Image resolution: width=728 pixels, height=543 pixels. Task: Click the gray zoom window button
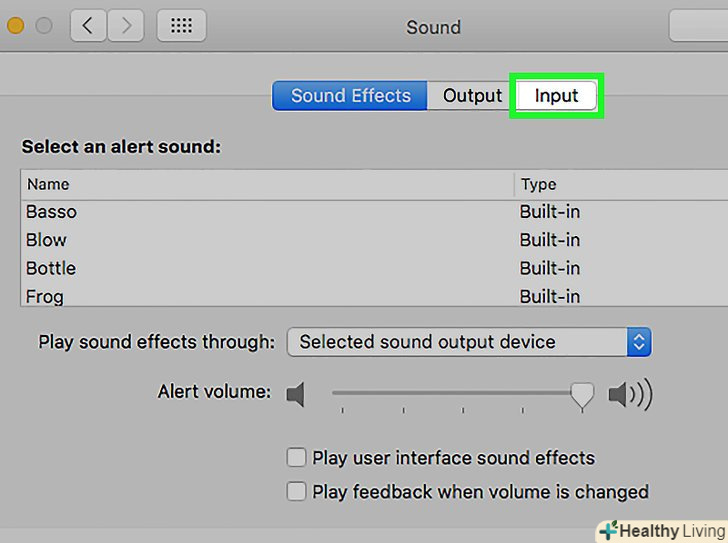pos(43,27)
